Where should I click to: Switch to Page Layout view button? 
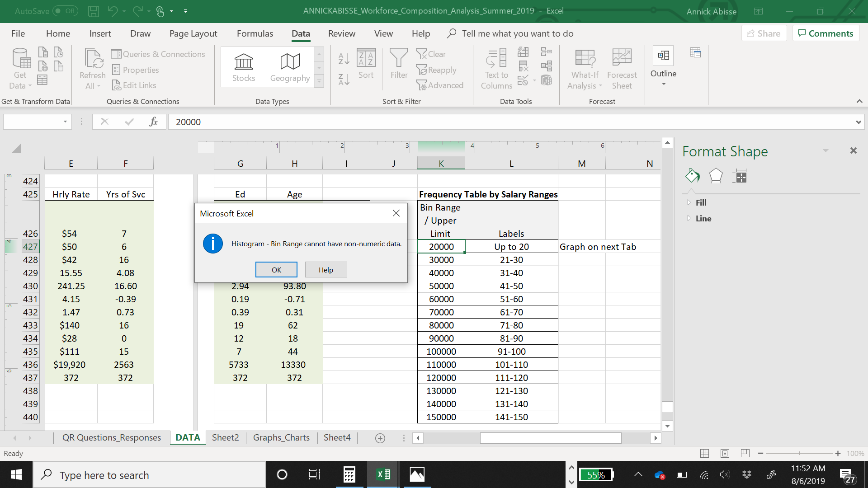tap(725, 453)
